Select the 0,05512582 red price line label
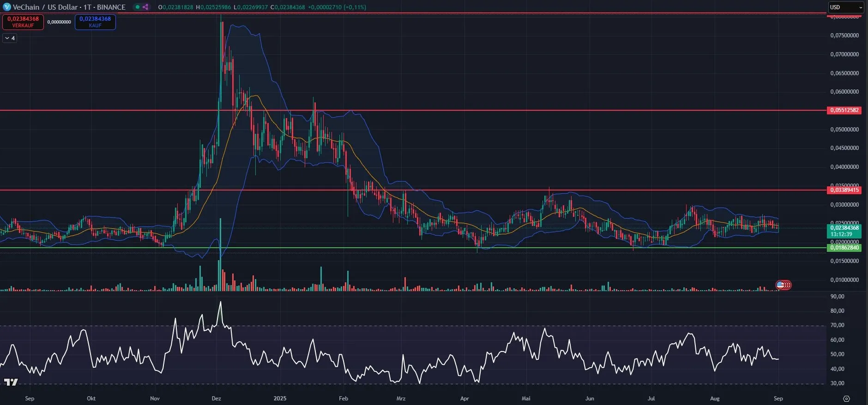The width and height of the screenshot is (868, 405). point(844,110)
